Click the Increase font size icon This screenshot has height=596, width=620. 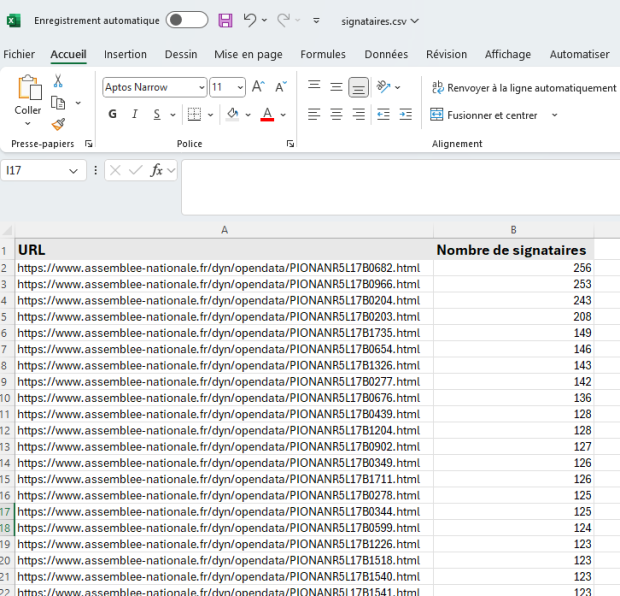click(258, 87)
